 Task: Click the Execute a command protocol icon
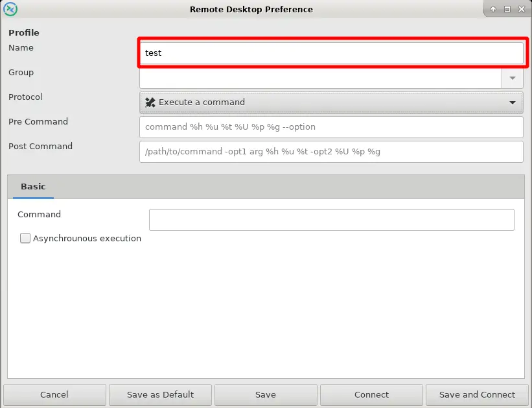click(x=150, y=102)
